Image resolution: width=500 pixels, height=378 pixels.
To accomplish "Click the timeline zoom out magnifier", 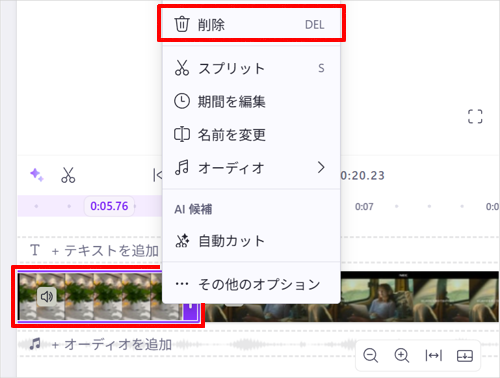I will (370, 355).
